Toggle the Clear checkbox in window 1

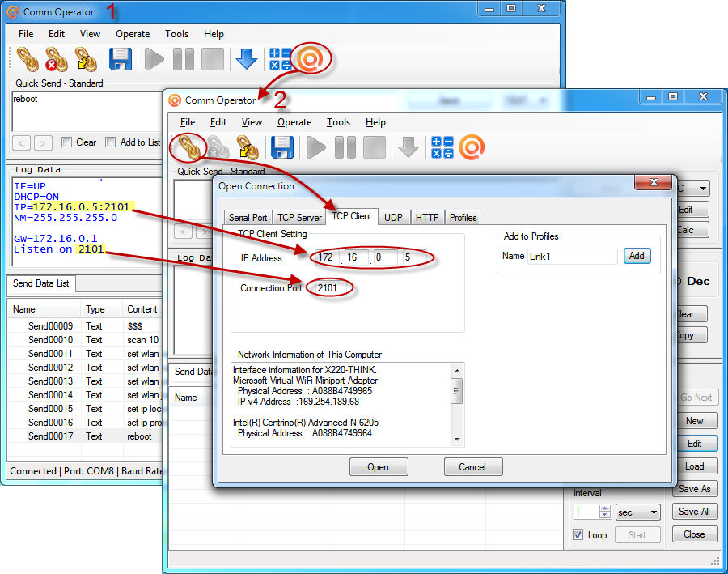(x=66, y=142)
